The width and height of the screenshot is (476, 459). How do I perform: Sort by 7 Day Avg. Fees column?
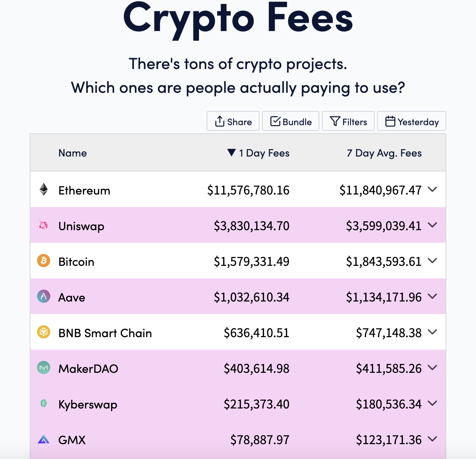pos(384,153)
